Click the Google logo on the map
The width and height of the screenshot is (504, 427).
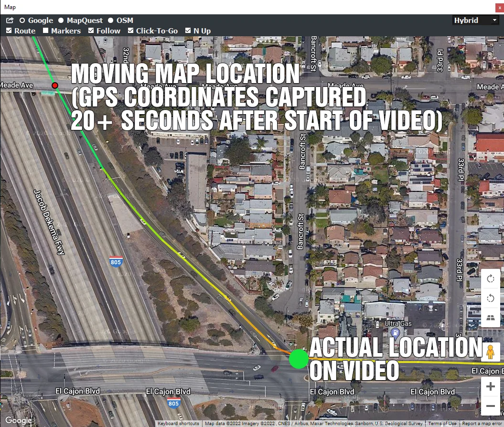tap(18, 420)
